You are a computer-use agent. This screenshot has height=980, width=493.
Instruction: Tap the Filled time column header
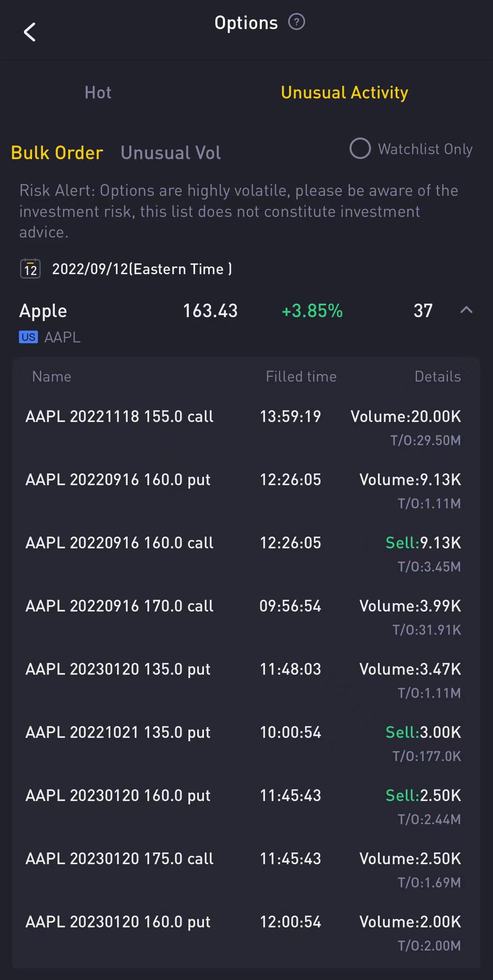coord(301,377)
